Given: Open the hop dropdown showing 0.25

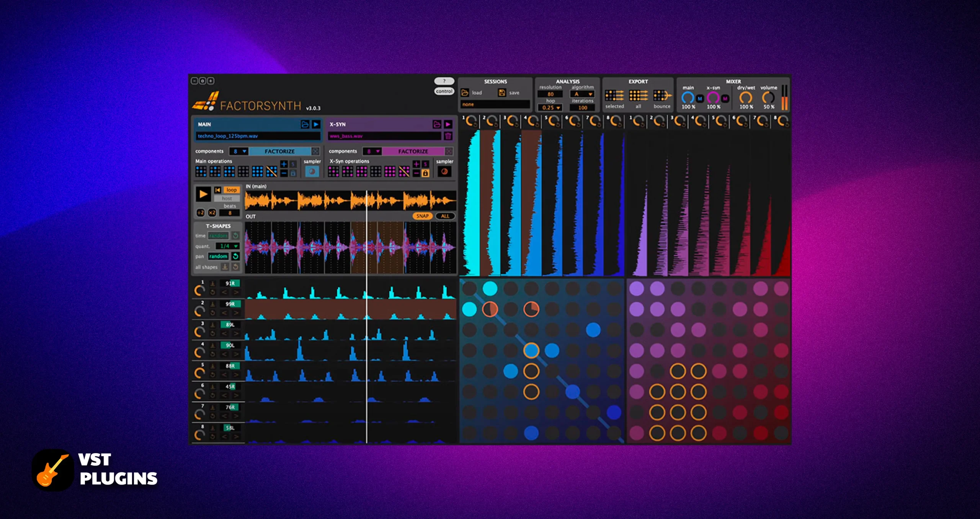Looking at the screenshot, I should tap(550, 108).
